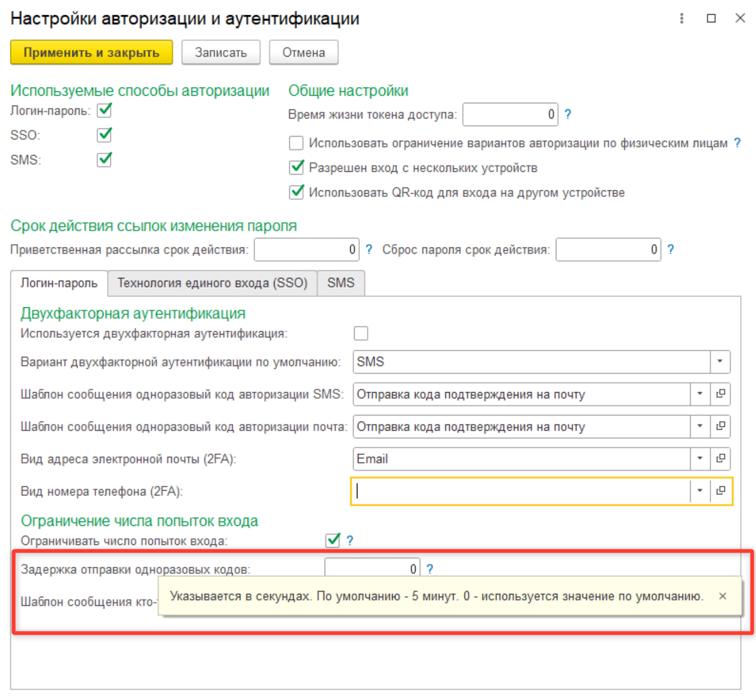The image size is (756, 700).
Task: Open the SMS settings tab
Action: [x=340, y=283]
